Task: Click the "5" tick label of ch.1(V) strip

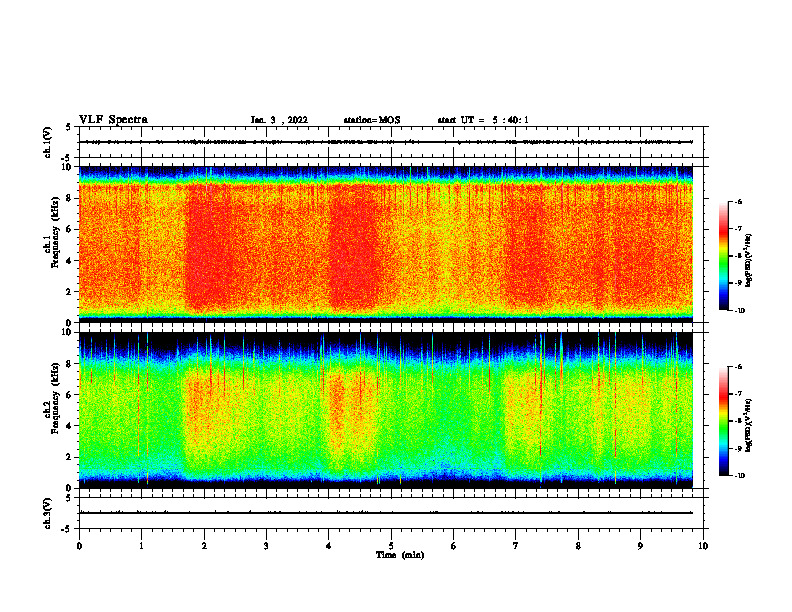Action: click(x=68, y=127)
